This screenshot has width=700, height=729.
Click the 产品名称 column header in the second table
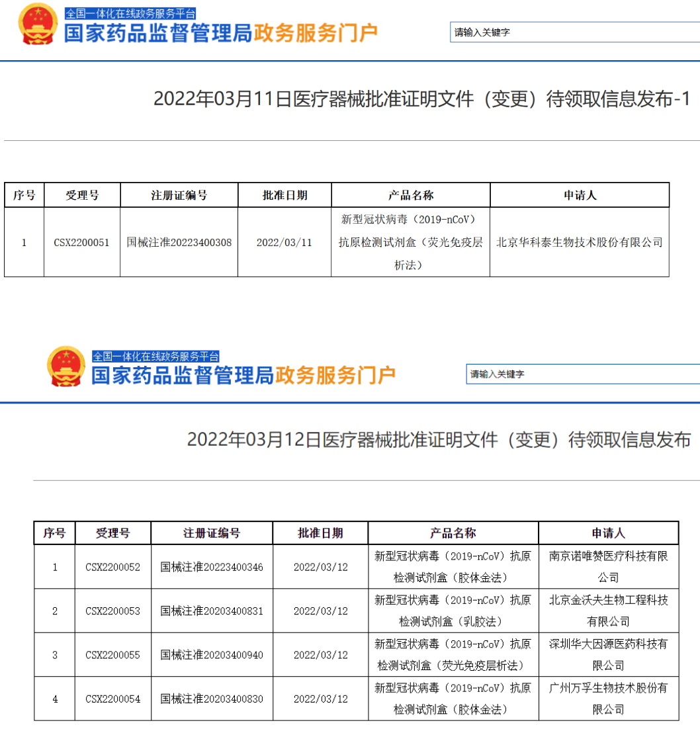click(452, 533)
